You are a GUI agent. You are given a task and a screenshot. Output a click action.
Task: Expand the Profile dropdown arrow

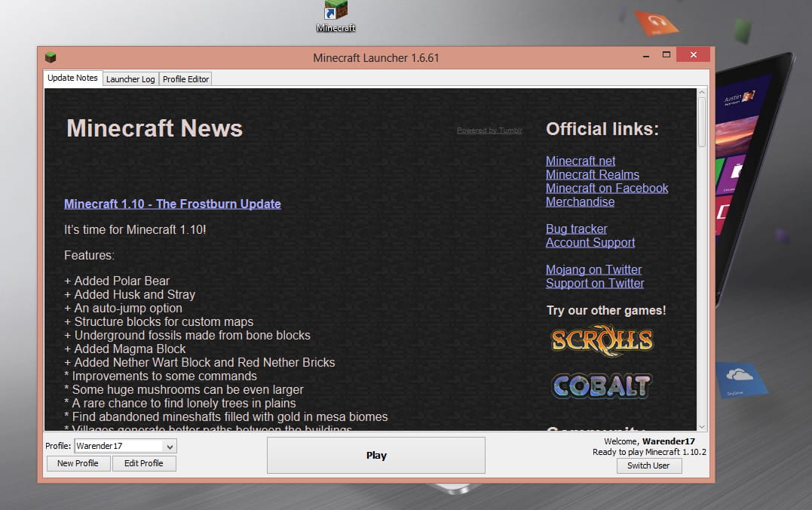[170, 447]
